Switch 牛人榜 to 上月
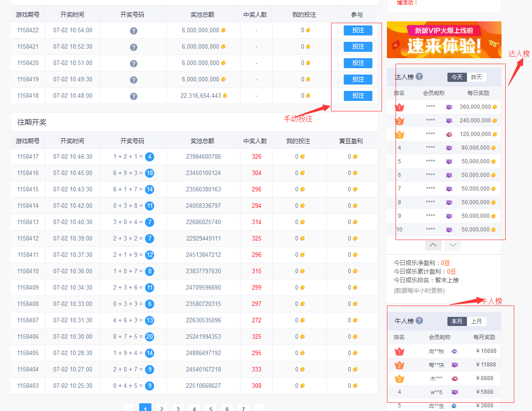 click(477, 321)
